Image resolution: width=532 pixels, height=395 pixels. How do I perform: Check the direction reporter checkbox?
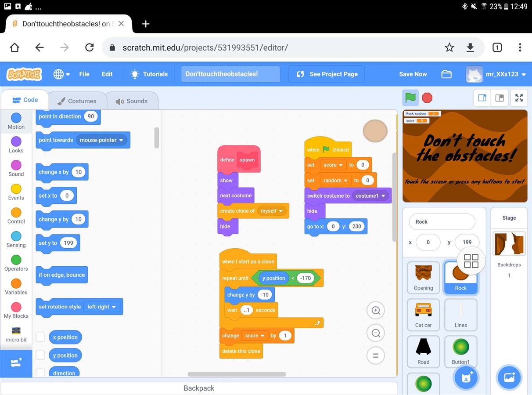coord(40,373)
